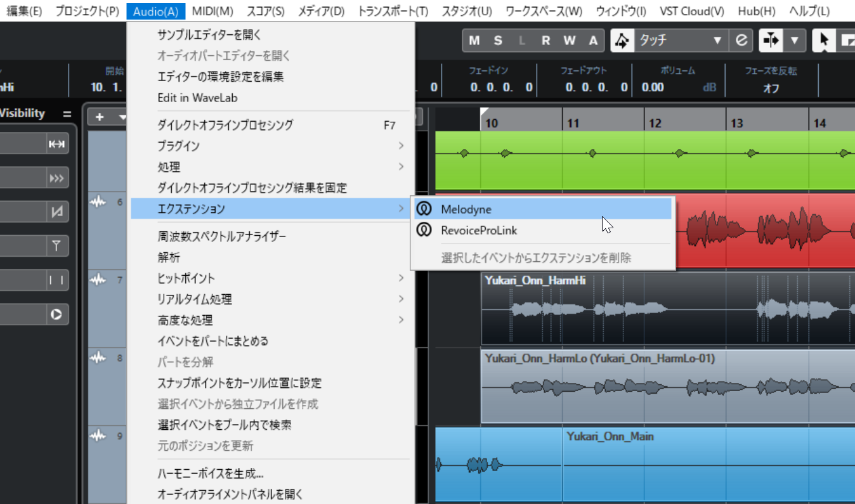Expand the 処理 submenu
The width and height of the screenshot is (855, 504).
tap(271, 167)
